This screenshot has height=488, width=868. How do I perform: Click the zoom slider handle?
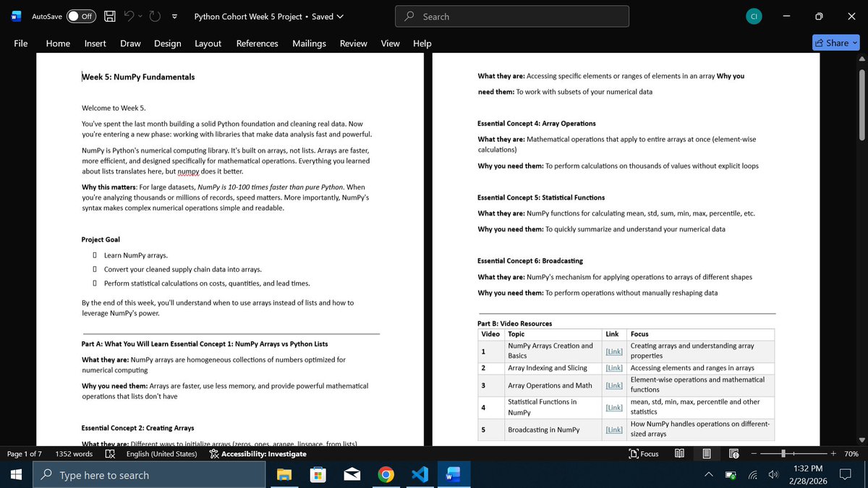(783, 454)
